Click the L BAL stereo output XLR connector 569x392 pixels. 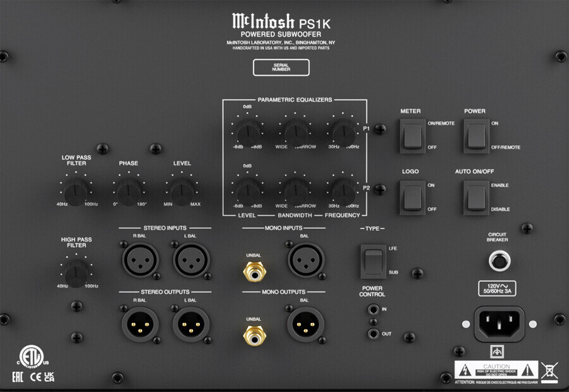point(191,324)
